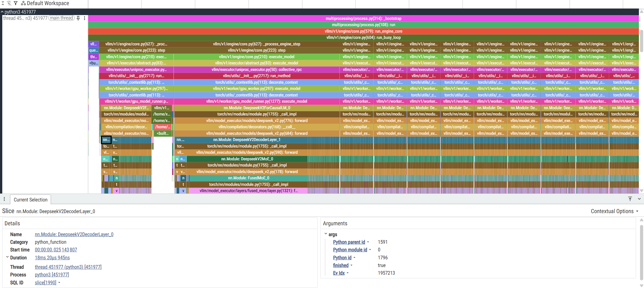Click the start time 00:00:00.025 143 807 link
Image resolution: width=644 pixels, height=288 pixels.
click(56, 250)
